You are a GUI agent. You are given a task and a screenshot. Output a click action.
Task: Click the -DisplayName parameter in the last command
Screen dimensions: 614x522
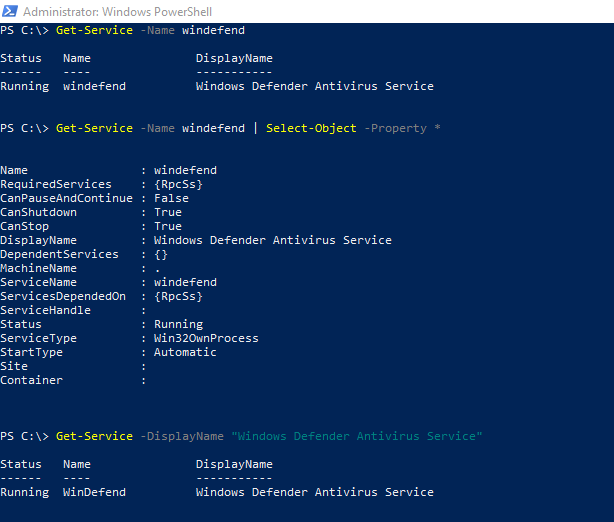point(181,436)
